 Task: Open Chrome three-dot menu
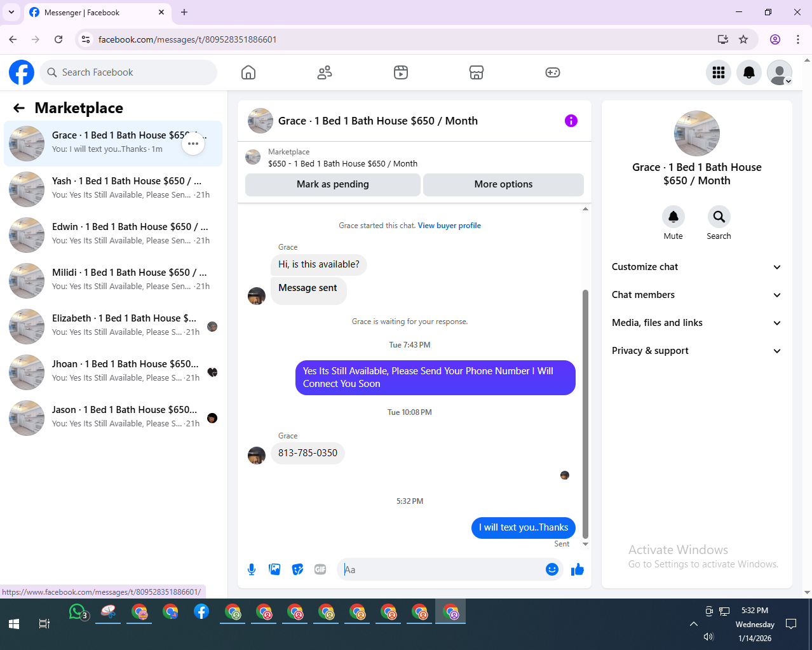pyautogui.click(x=798, y=39)
